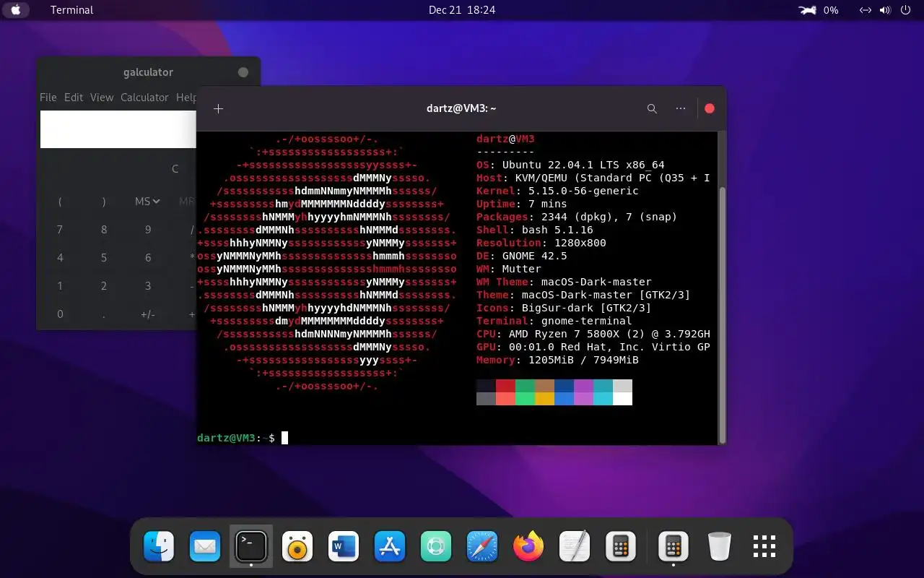Open Firefox from the dock
The width and height of the screenshot is (924, 578).
click(528, 546)
